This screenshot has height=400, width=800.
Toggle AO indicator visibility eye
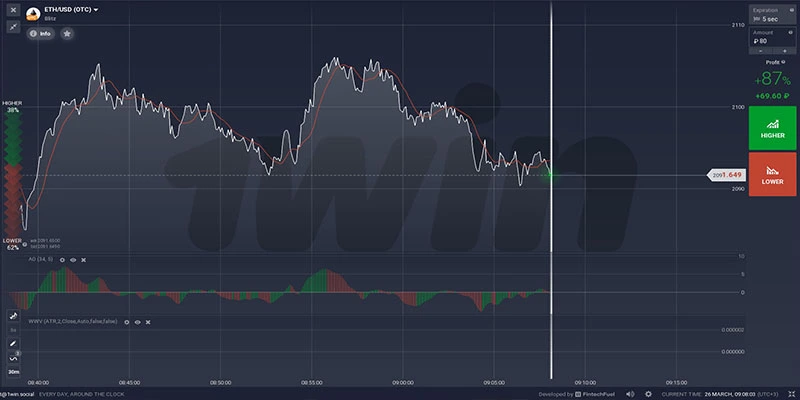(x=73, y=260)
